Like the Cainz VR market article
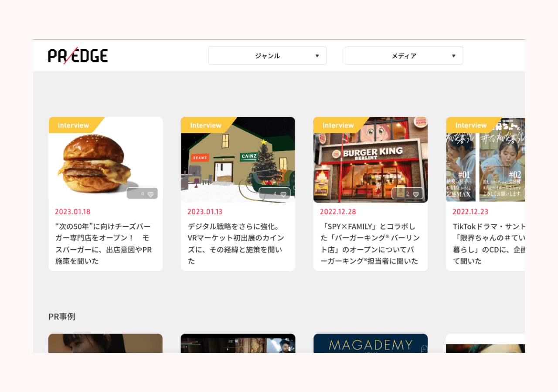Viewport: 558px width, 392px height. click(x=275, y=193)
